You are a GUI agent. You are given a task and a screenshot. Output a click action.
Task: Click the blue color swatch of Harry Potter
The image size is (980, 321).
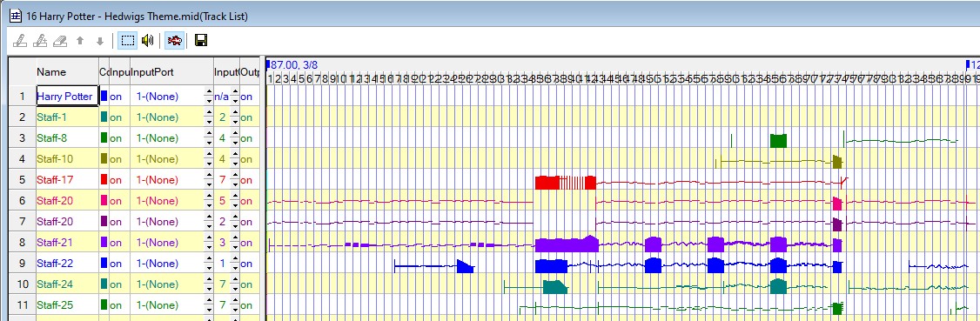104,97
